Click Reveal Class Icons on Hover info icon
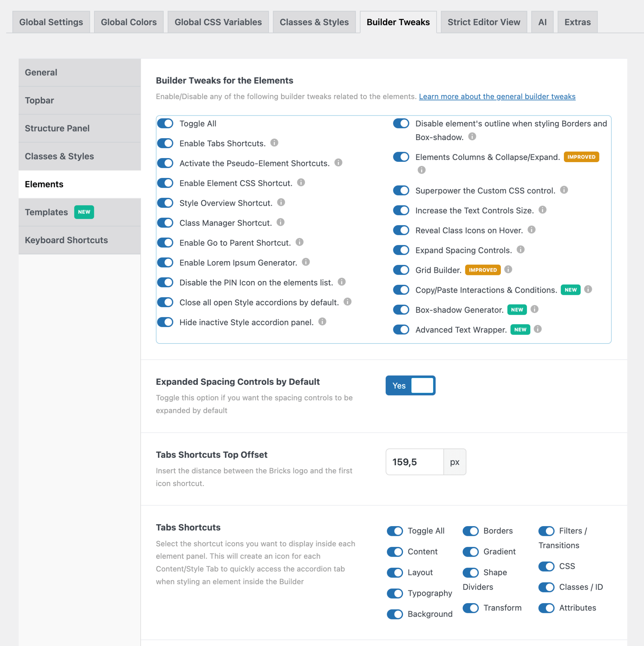 (532, 230)
